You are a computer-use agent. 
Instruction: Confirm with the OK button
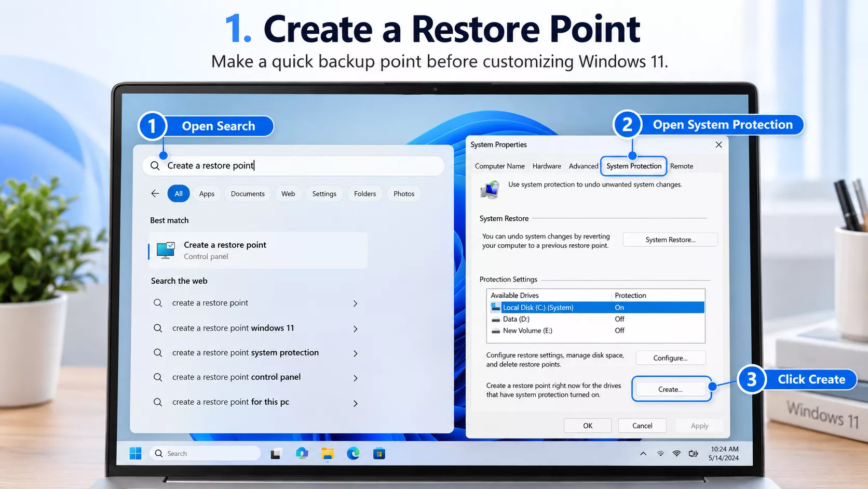[588, 426]
